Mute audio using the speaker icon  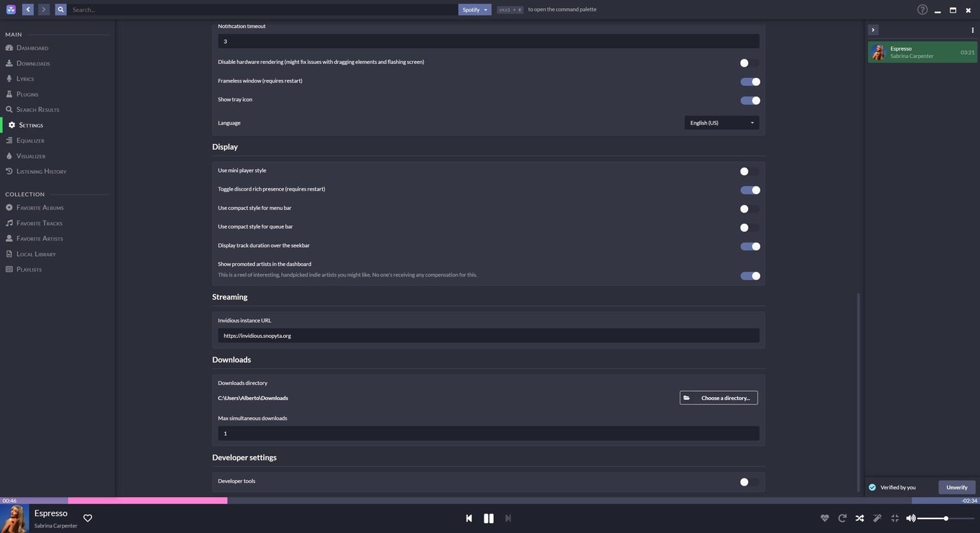911,518
